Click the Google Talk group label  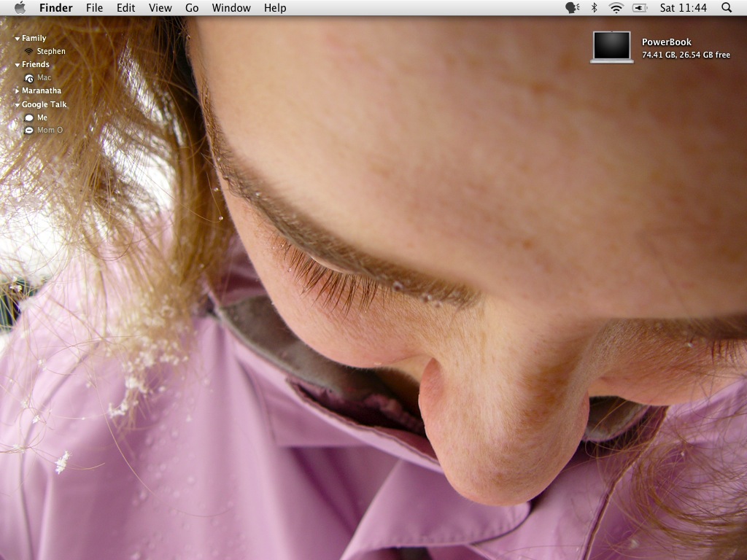click(x=44, y=104)
